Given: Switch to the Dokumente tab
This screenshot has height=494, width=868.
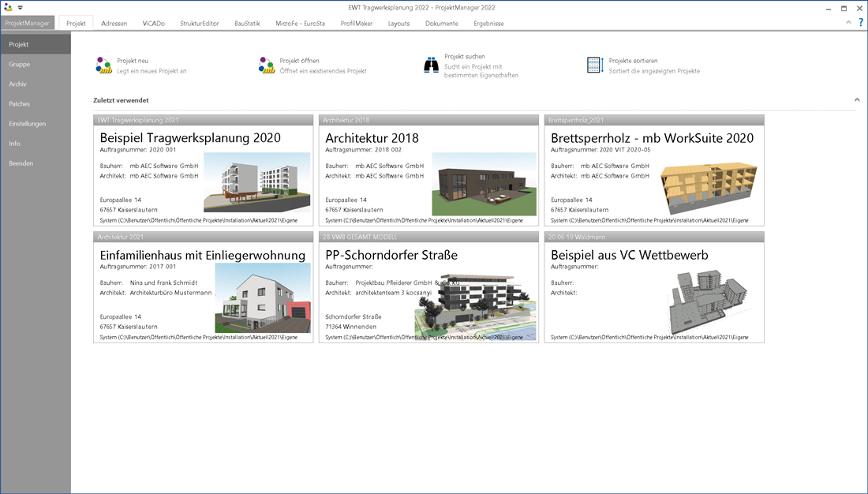Looking at the screenshot, I should pos(442,23).
